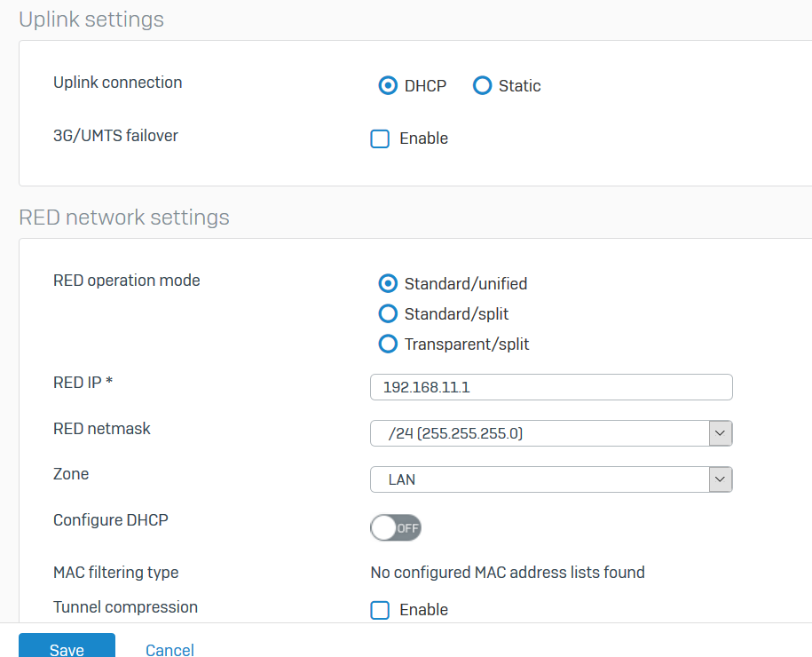Click the Cancel link

[x=169, y=649]
